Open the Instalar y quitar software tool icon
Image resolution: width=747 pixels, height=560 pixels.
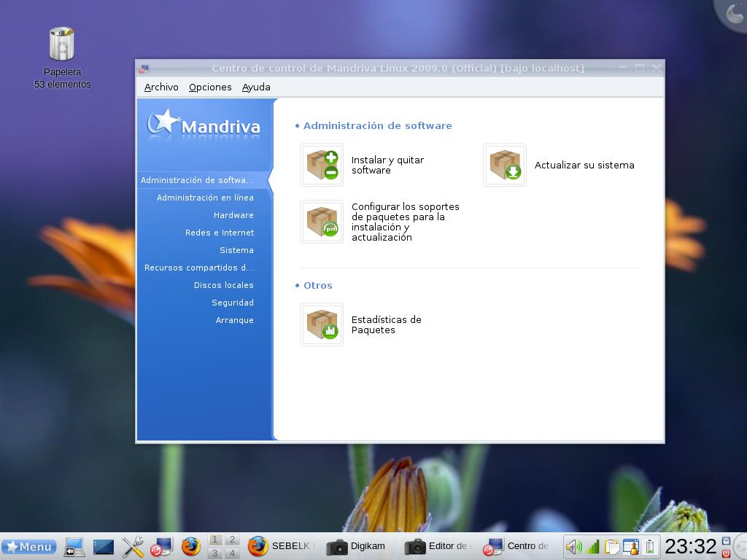pos(322,165)
